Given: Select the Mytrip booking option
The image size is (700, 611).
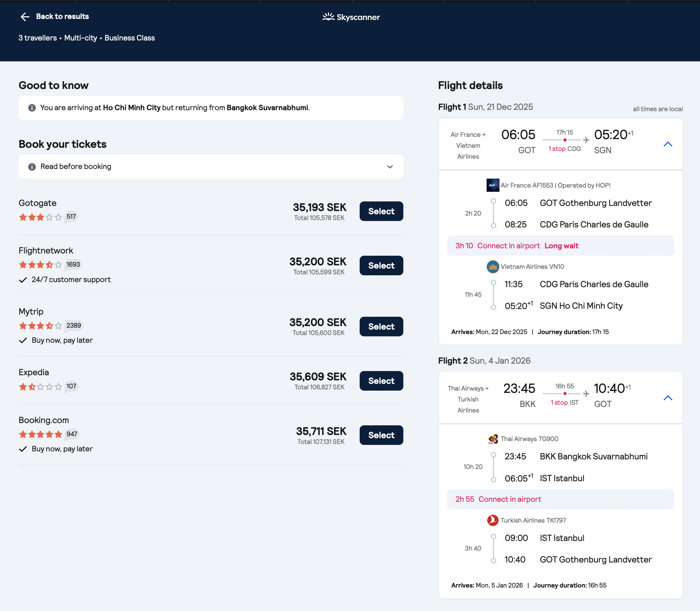Looking at the screenshot, I should tap(381, 327).
